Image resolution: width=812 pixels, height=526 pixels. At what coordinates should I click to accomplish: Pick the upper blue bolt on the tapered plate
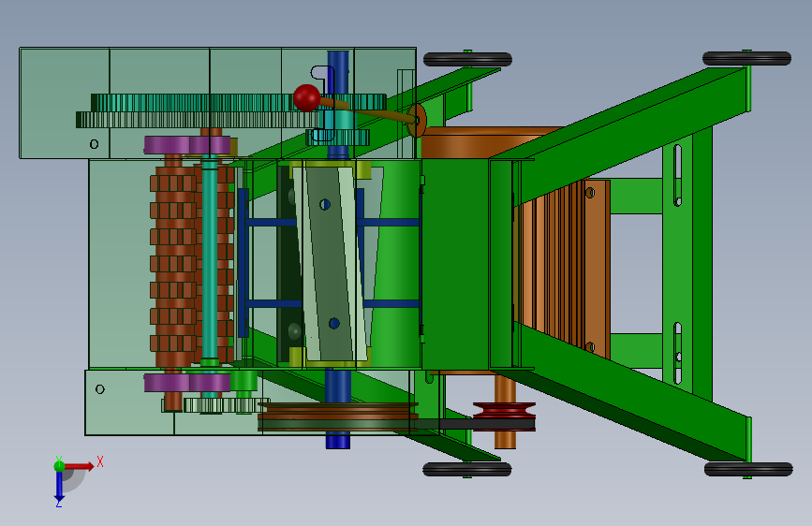click(x=325, y=204)
